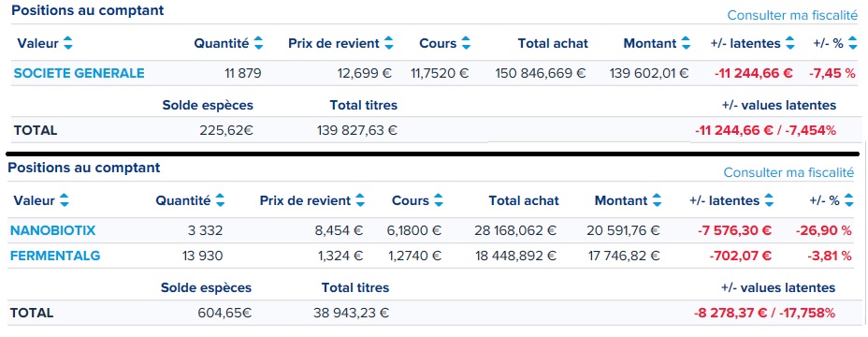Image resolution: width=868 pixels, height=337 pixels.
Task: Sort bottom table by +/- latentes arrows
Action: pyautogui.click(x=769, y=200)
